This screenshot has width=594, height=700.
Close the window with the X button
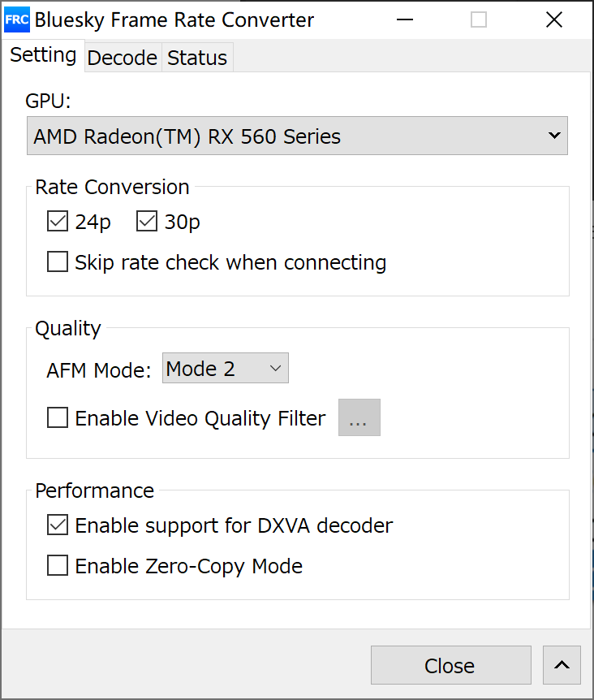(x=554, y=20)
